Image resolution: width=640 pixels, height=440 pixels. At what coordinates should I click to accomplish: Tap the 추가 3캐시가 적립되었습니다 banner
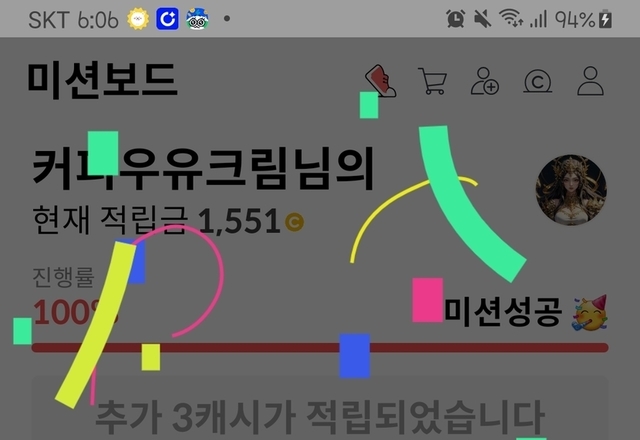[x=320, y=414]
